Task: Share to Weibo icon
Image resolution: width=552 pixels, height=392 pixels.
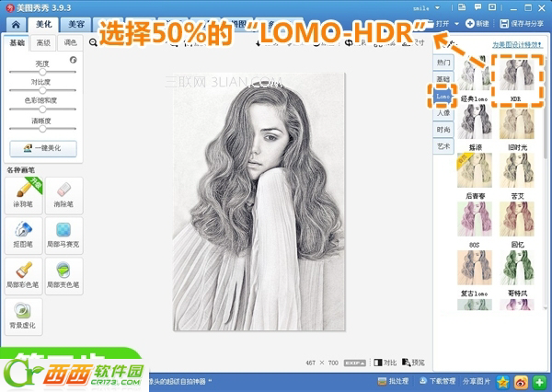Action: (521, 382)
